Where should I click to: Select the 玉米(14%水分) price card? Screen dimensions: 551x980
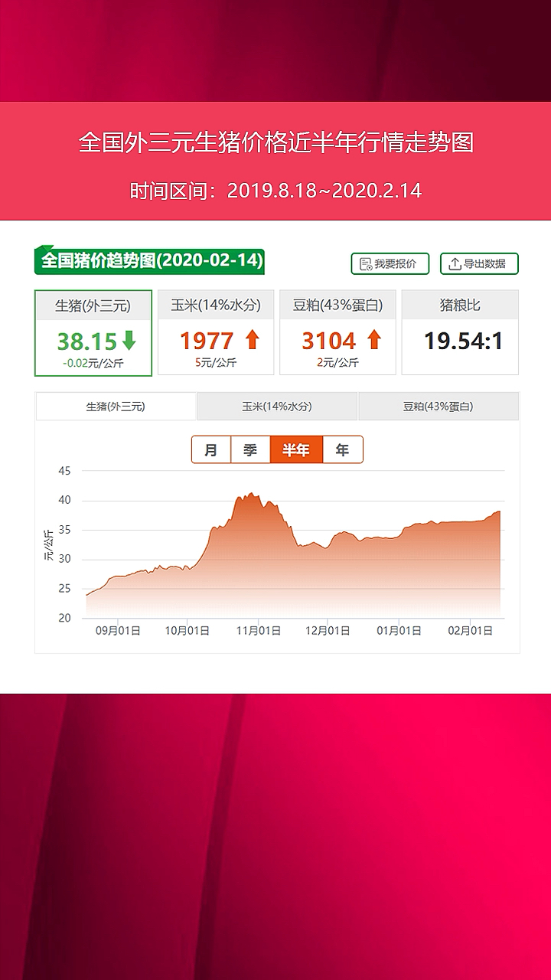[x=216, y=332]
